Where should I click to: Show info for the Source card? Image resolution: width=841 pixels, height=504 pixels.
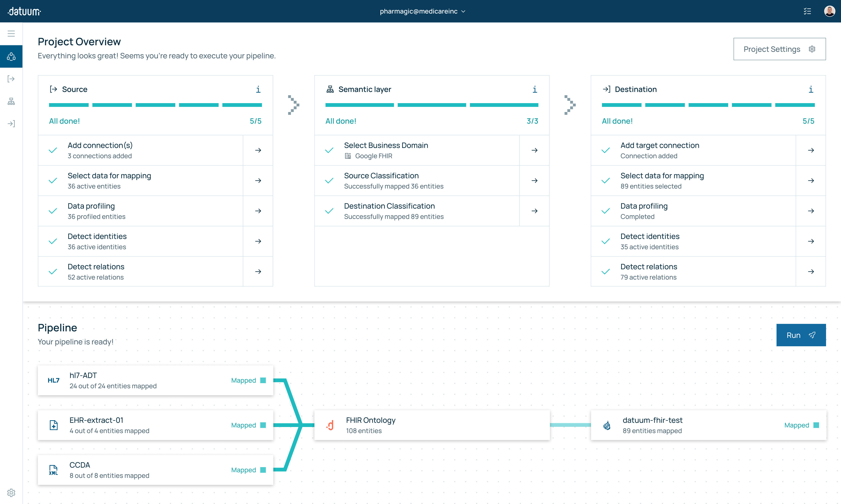(258, 89)
